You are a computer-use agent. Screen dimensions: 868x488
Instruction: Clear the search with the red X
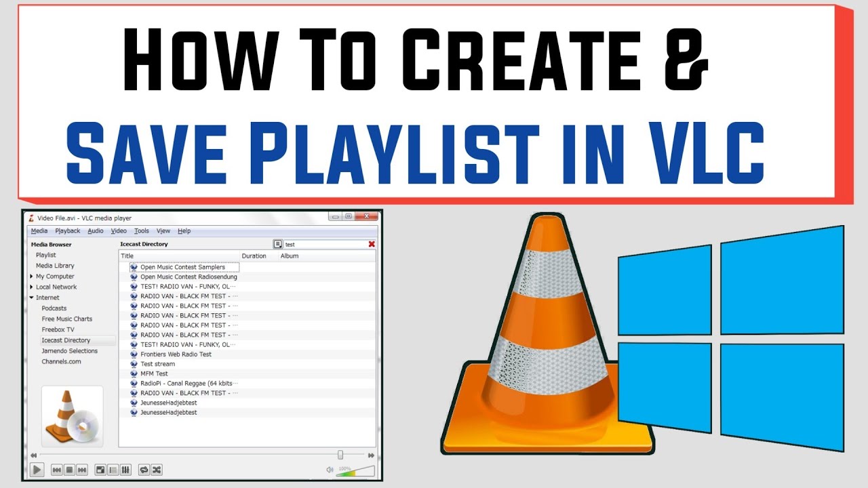372,244
